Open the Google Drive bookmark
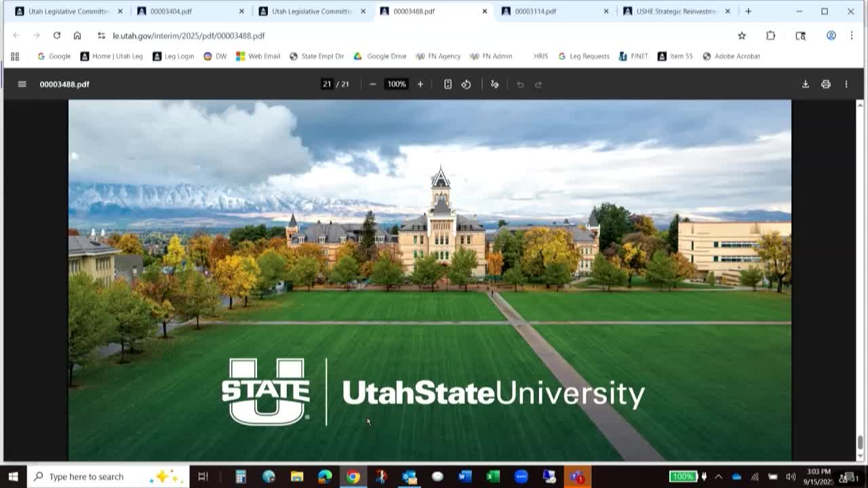The image size is (868, 488). 380,56
